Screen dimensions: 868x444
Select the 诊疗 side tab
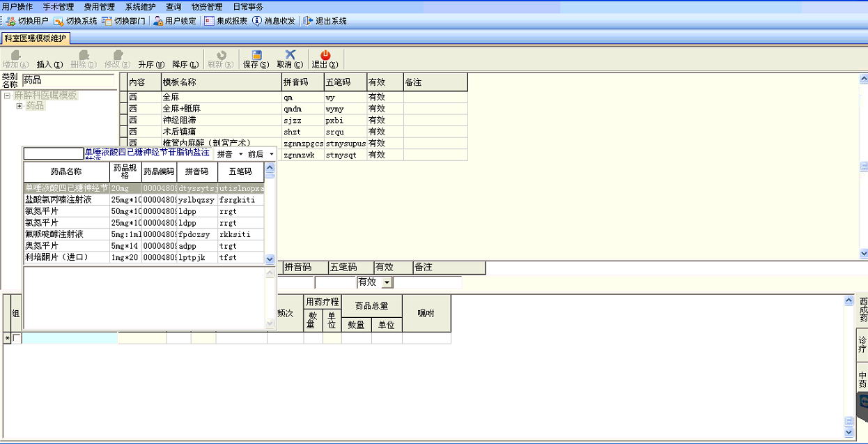click(x=863, y=345)
